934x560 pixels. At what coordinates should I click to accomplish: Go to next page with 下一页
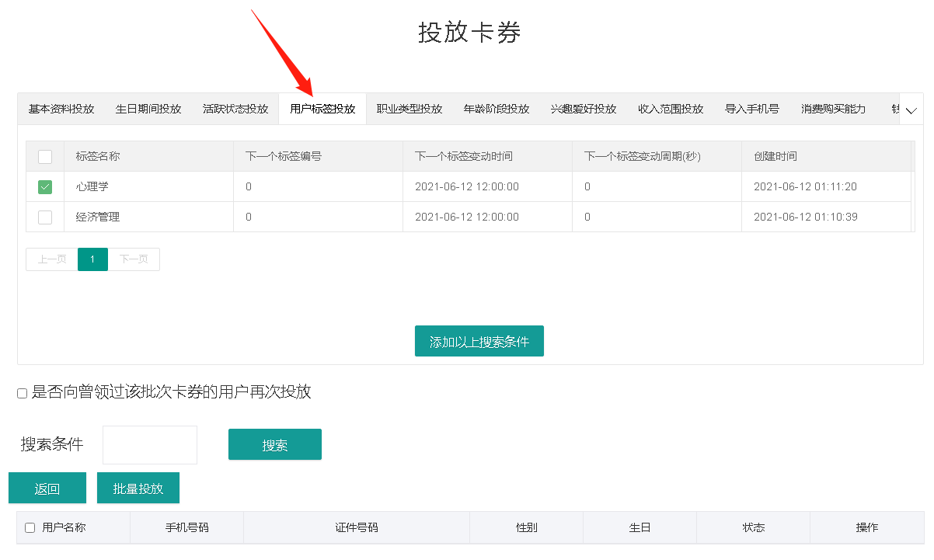[134, 259]
